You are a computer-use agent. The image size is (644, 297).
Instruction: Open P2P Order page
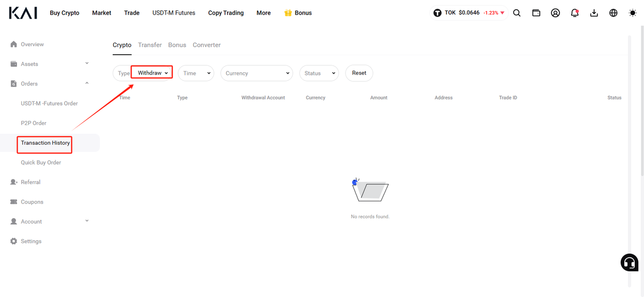(x=34, y=123)
